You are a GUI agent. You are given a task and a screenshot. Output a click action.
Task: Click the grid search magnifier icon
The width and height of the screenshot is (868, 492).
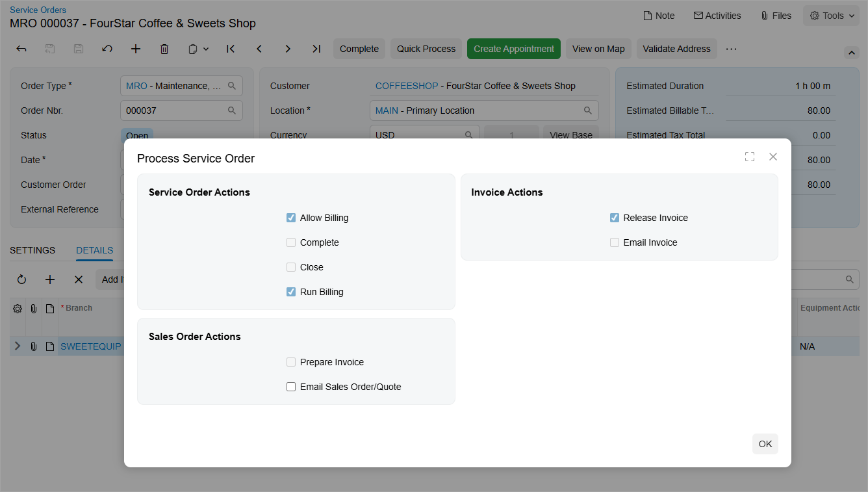(849, 279)
